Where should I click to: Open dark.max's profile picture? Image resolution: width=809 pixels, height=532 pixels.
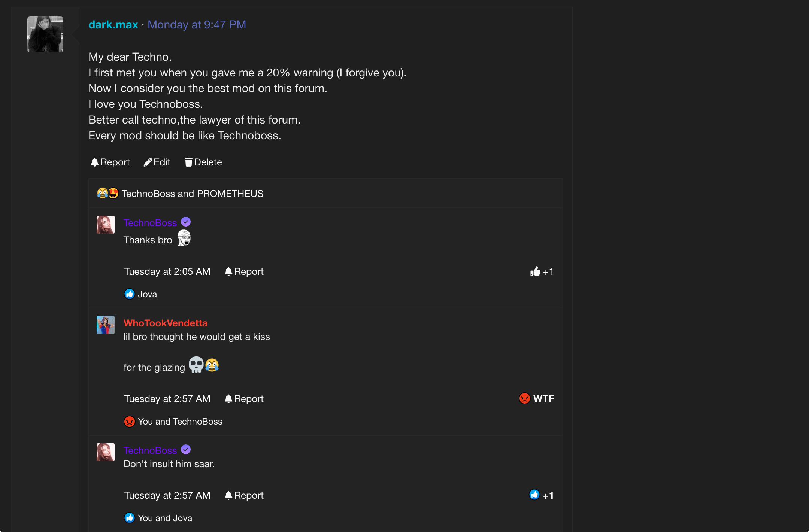tap(45, 34)
